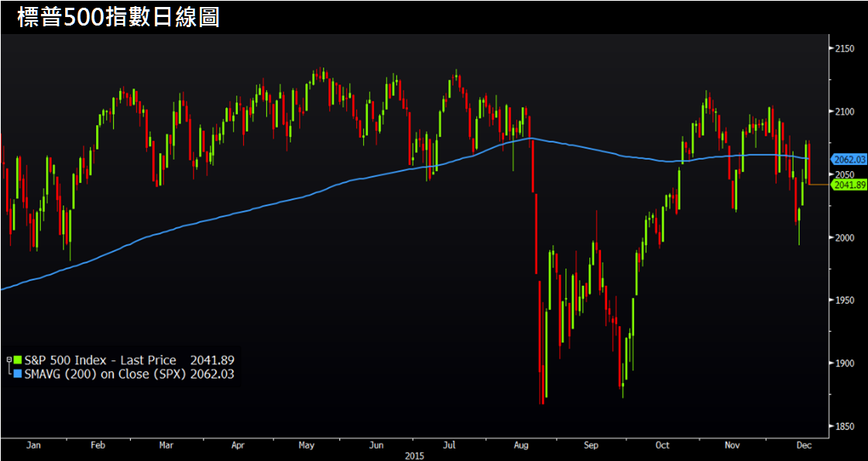The image size is (868, 461).
Task: Click the legend value 2041.89 in the S&P row
Action: 212,360
